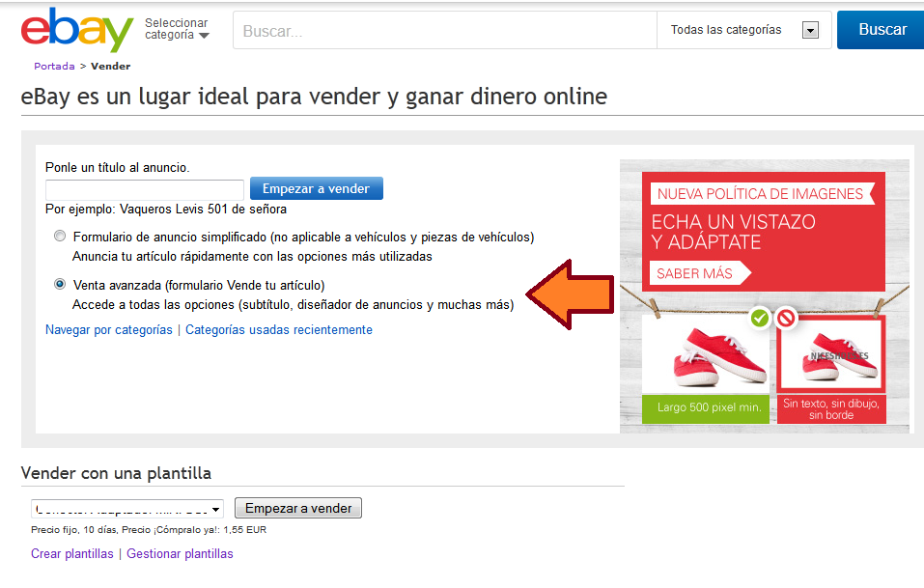924x588 pixels.
Task: Open the template selection dropdown
Action: (x=127, y=509)
